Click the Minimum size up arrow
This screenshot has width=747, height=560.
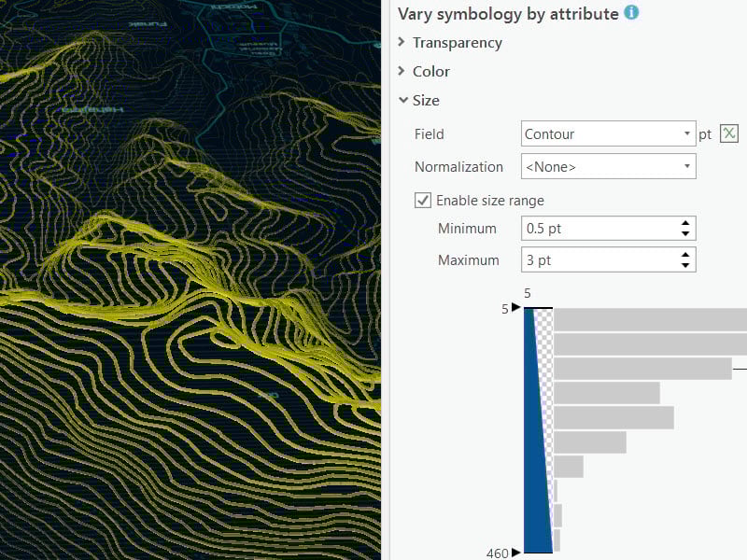coord(686,223)
